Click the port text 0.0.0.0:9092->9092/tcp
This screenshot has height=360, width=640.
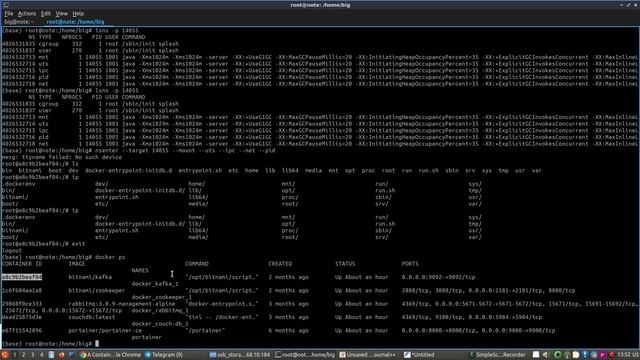point(438,277)
